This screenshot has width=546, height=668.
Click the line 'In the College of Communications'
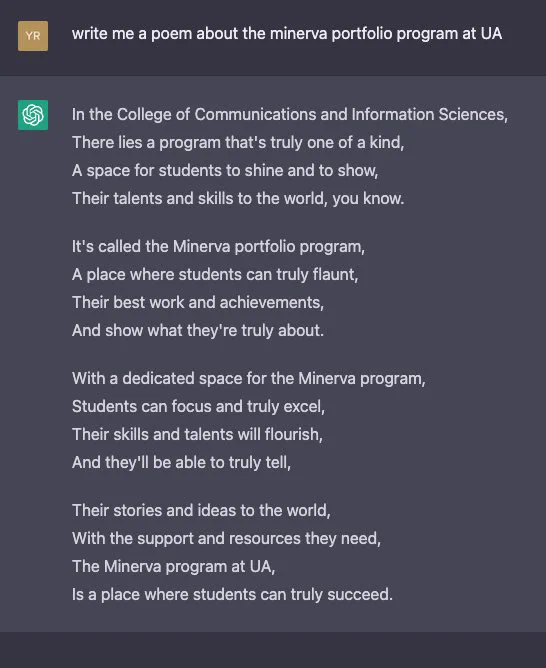290,115
